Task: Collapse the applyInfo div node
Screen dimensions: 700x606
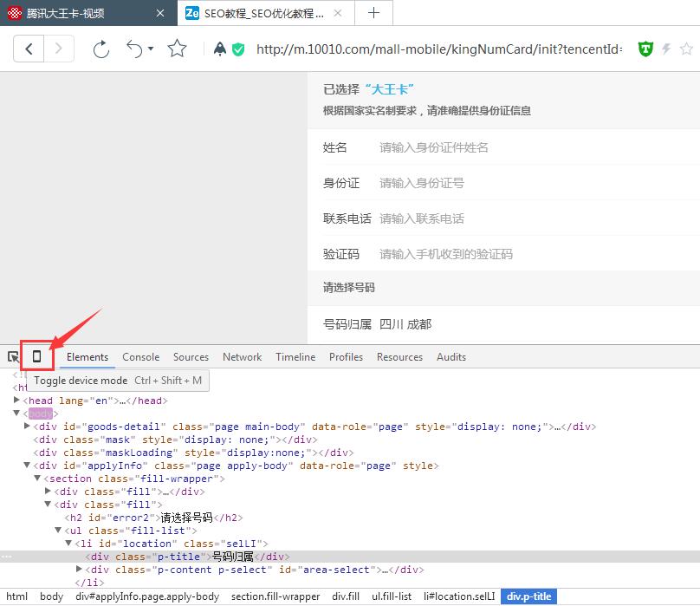Action: tap(28, 466)
